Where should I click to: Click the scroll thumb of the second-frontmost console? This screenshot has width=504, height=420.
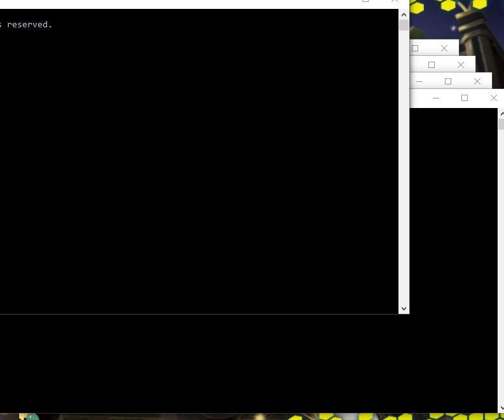coord(501,124)
